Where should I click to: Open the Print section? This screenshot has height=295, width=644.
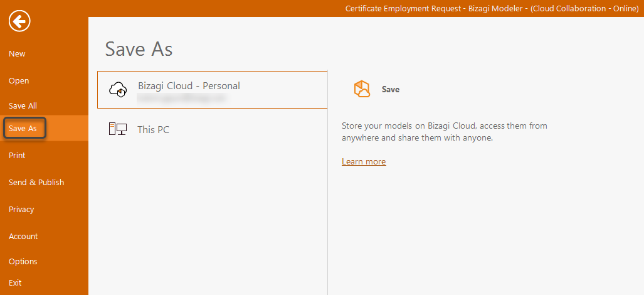[17, 155]
